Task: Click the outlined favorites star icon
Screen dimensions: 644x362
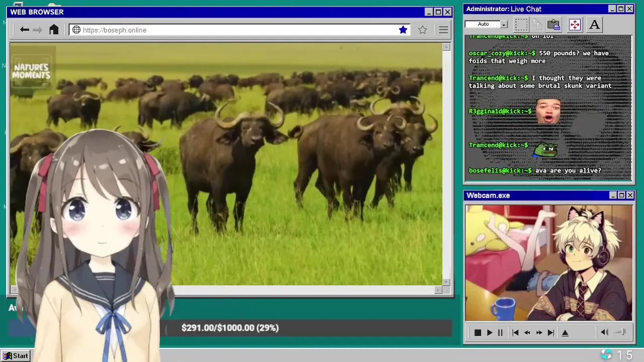Action: [x=423, y=30]
